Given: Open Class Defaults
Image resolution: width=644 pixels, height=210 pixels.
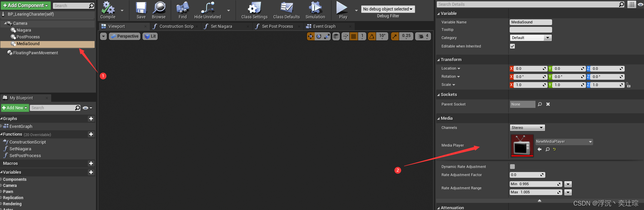Looking at the screenshot, I should (287, 10).
